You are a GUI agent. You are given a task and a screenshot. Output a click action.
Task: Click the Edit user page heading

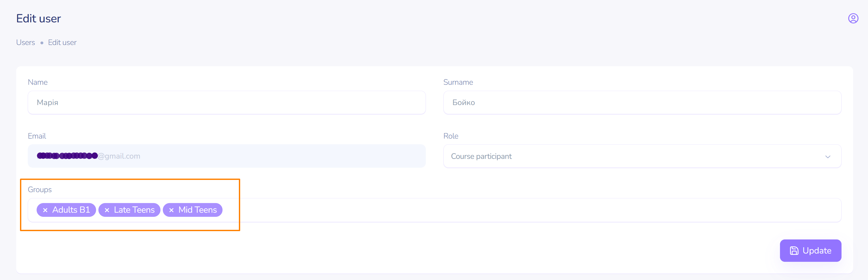point(38,18)
